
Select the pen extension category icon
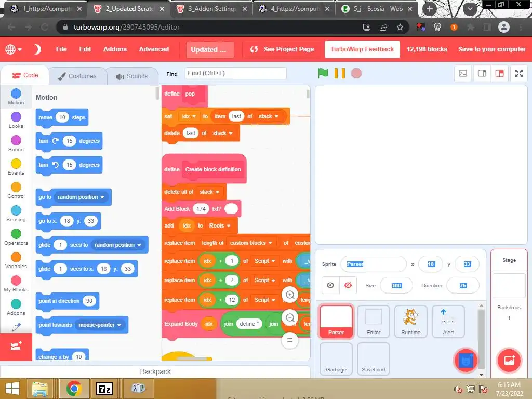[16, 327]
